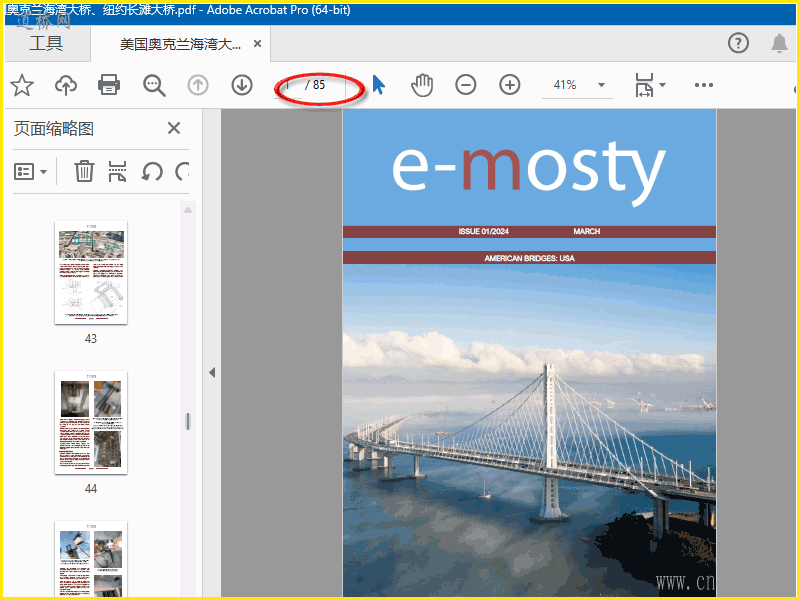Zoom in with the plus button

(510, 85)
